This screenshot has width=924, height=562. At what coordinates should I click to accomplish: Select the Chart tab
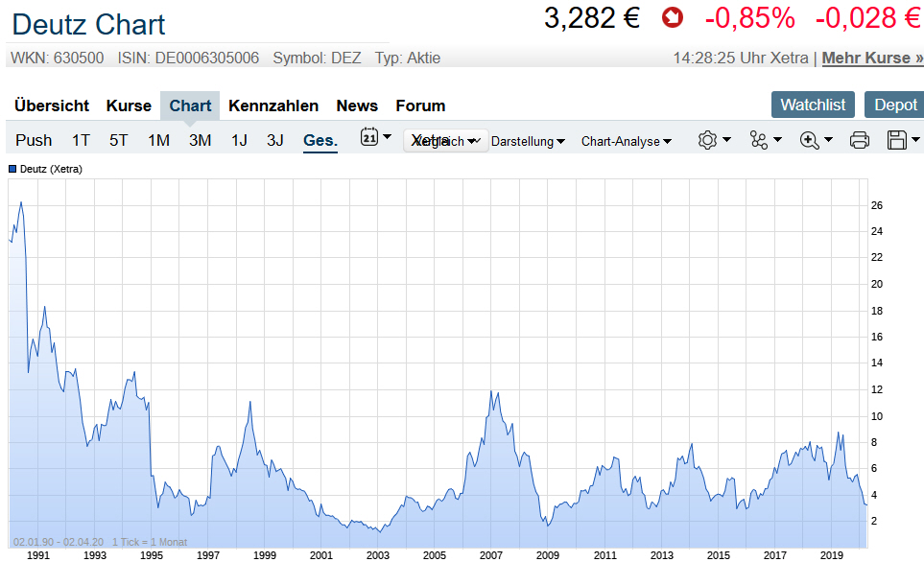click(190, 105)
